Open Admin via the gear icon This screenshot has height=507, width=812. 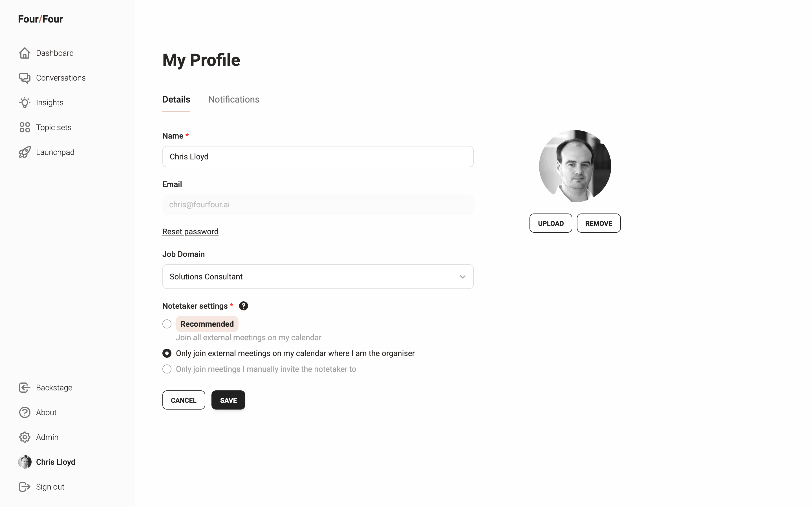click(25, 437)
